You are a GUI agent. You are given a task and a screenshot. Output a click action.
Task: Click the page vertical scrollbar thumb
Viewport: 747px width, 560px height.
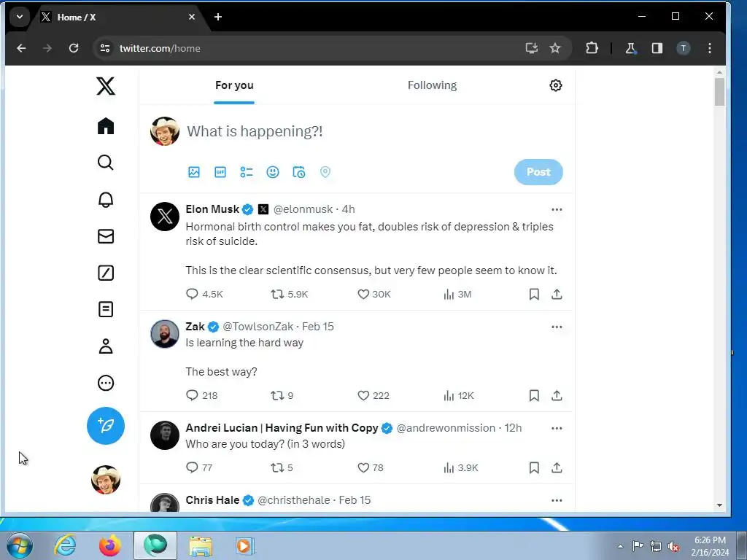pos(719,92)
